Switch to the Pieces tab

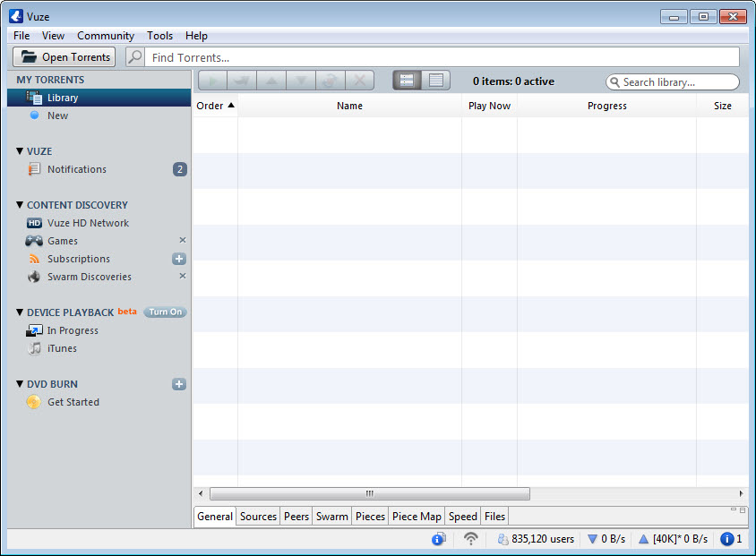click(370, 517)
